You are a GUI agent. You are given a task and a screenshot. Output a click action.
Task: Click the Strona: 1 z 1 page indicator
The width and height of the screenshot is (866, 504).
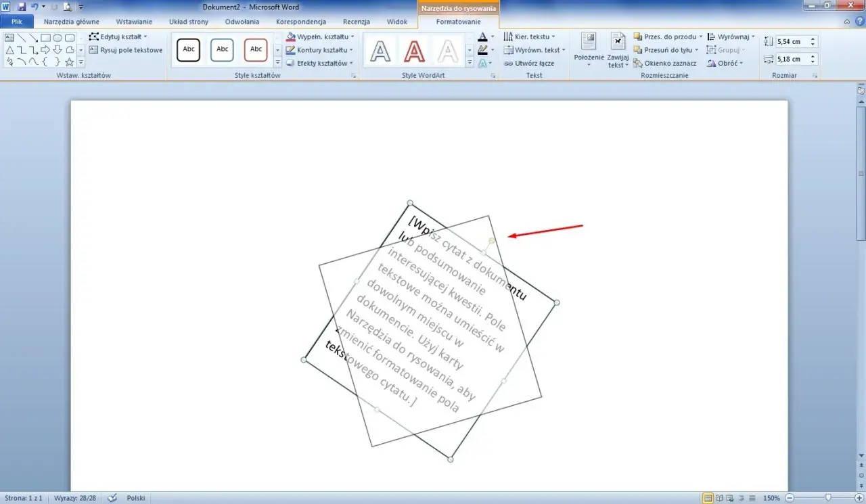(24, 498)
